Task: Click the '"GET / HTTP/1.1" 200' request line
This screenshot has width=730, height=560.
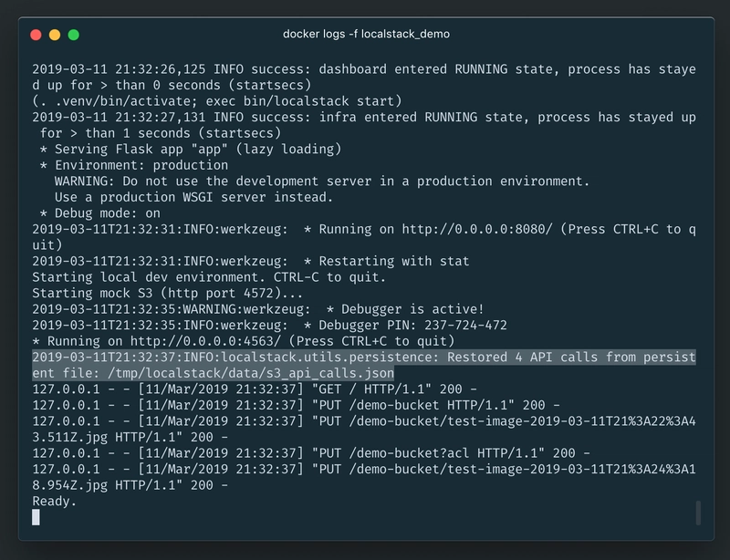Action: tap(255, 389)
